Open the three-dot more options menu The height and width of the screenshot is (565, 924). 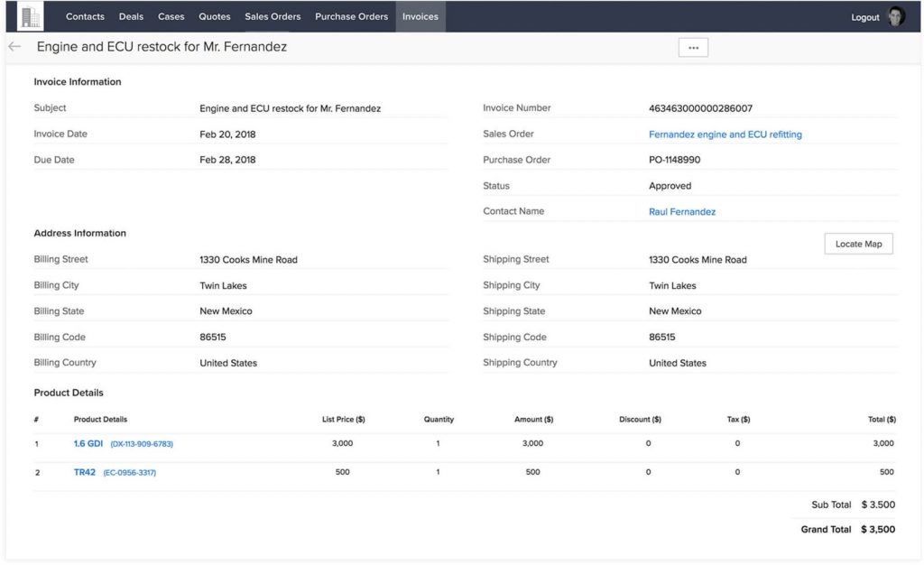(693, 48)
